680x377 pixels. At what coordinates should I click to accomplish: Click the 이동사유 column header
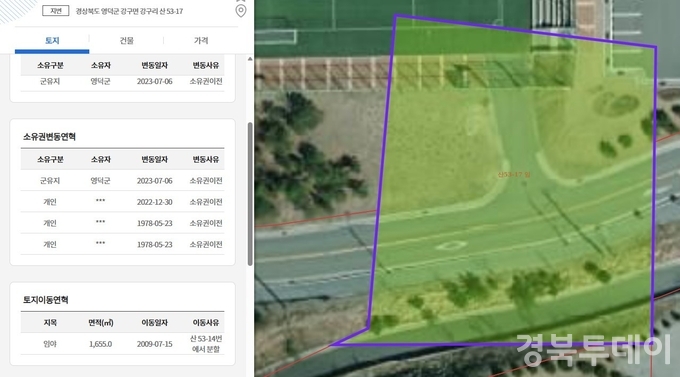click(206, 323)
